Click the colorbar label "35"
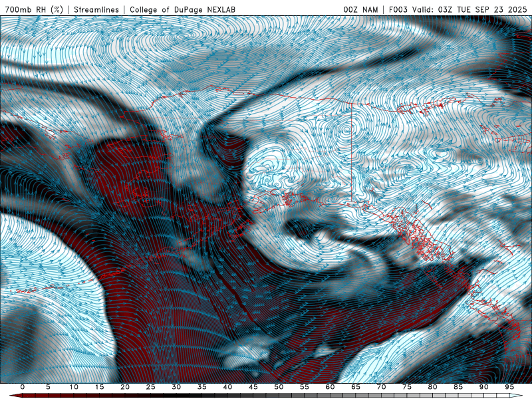The width and height of the screenshot is (532, 399). pyautogui.click(x=202, y=387)
